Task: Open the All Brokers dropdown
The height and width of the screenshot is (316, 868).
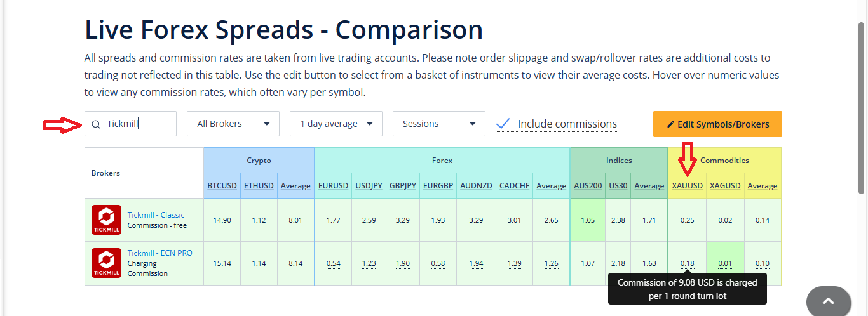Action: (x=233, y=124)
